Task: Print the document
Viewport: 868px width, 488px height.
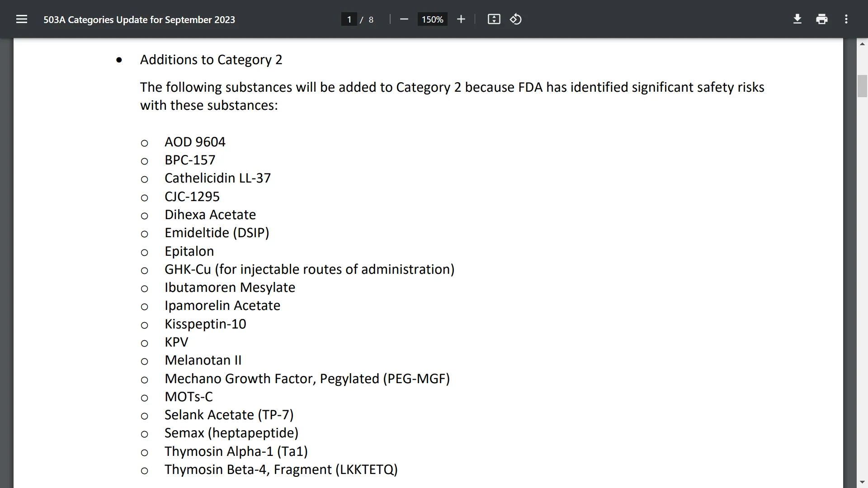Action: (x=822, y=19)
